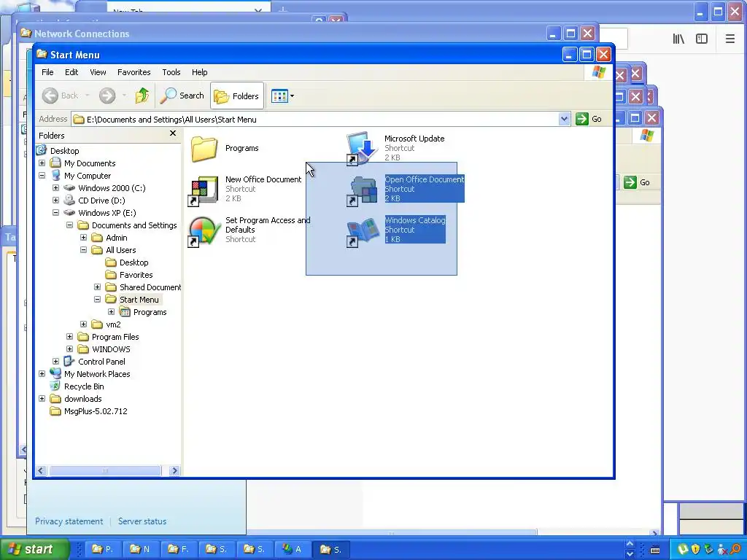Select the Windows 2000 (C:) drive icon
This screenshot has width=747, height=560.
coord(69,188)
